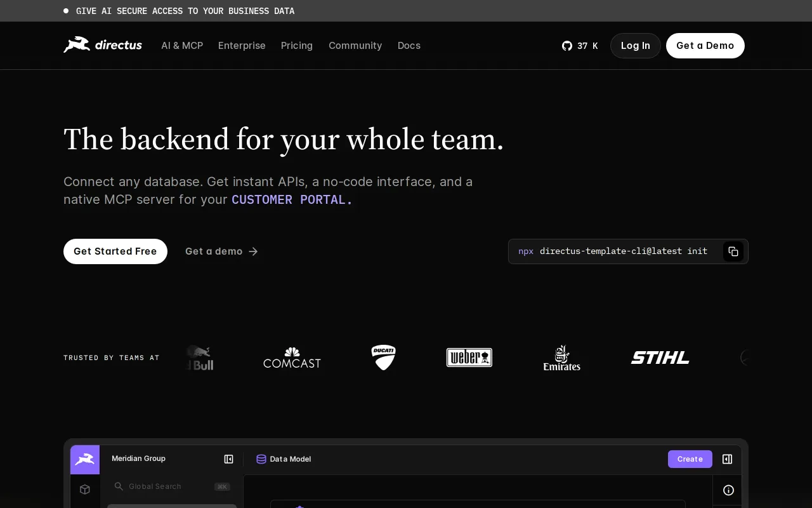Click the purple Directus icon in app preview
The width and height of the screenshot is (812, 508).
[x=85, y=460]
